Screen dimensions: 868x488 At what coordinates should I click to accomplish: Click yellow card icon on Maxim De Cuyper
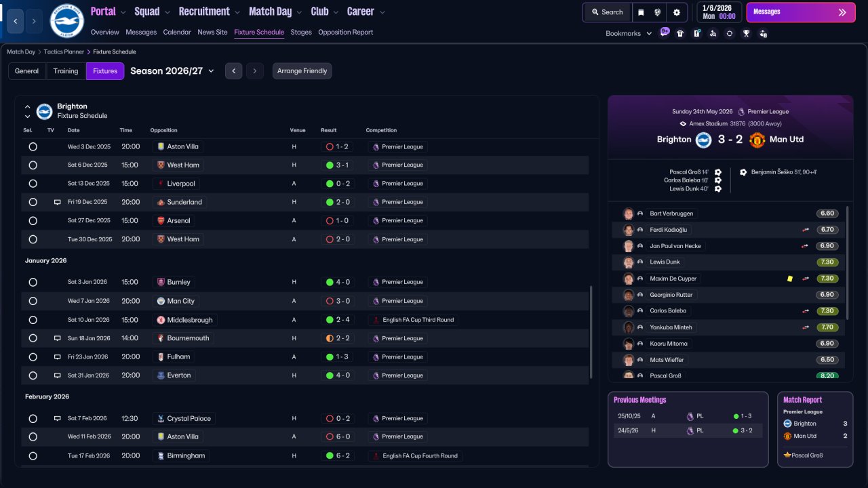[790, 279]
